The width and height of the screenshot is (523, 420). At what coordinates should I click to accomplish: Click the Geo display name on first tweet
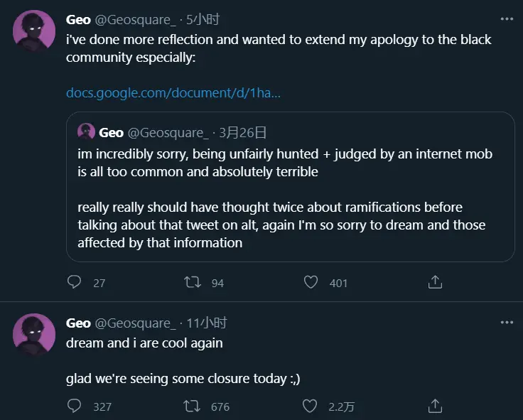coord(78,19)
